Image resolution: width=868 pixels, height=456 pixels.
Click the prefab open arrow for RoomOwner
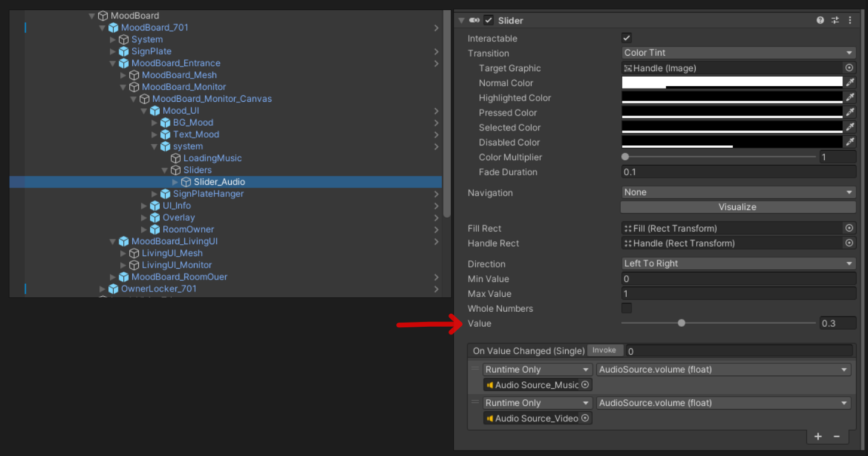tap(436, 229)
